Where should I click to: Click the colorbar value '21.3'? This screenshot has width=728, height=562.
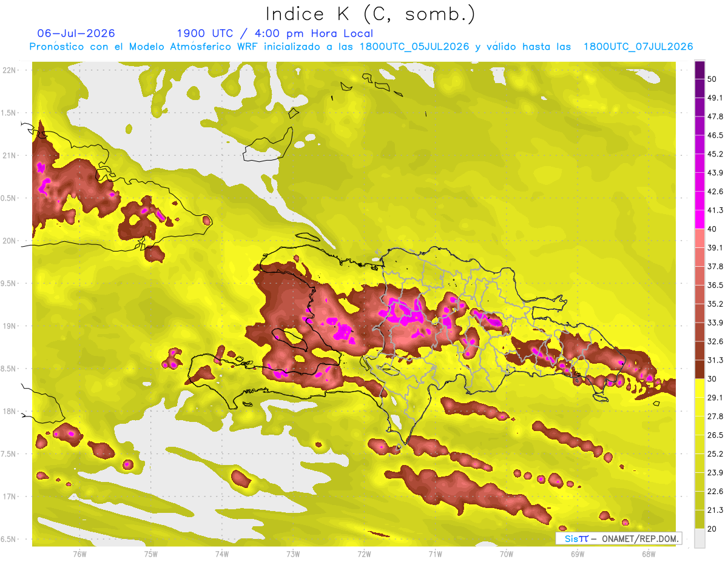tap(715, 510)
